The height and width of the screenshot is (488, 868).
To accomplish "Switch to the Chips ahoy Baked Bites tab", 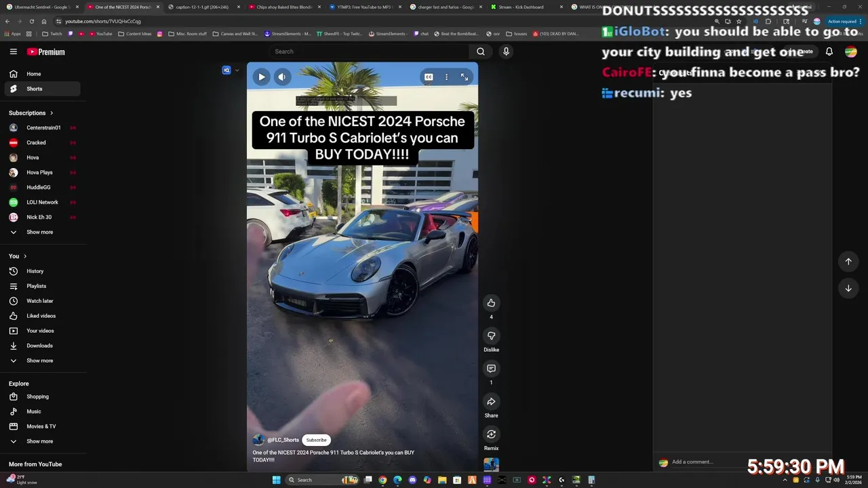I will coord(283,7).
